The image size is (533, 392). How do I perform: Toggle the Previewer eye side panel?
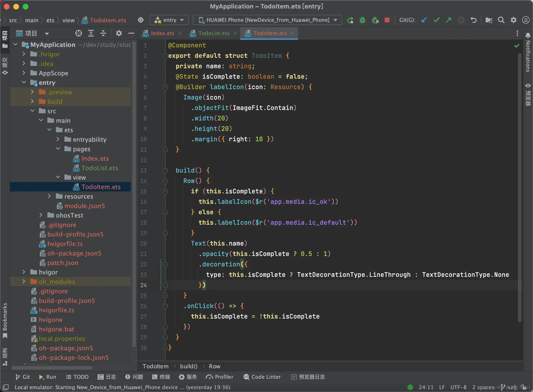click(528, 94)
